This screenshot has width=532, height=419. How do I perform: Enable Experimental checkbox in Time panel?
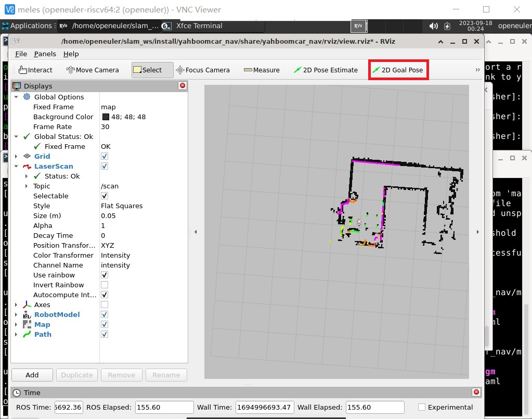click(422, 407)
